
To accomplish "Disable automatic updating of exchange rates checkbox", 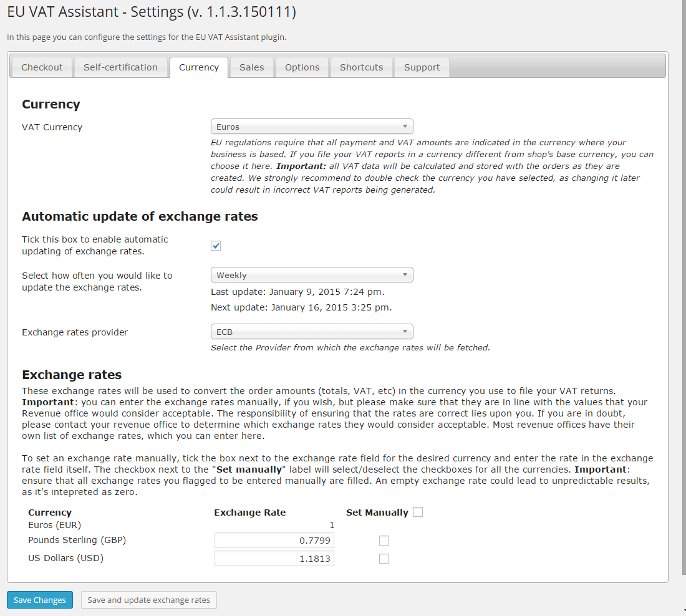I will [216, 246].
